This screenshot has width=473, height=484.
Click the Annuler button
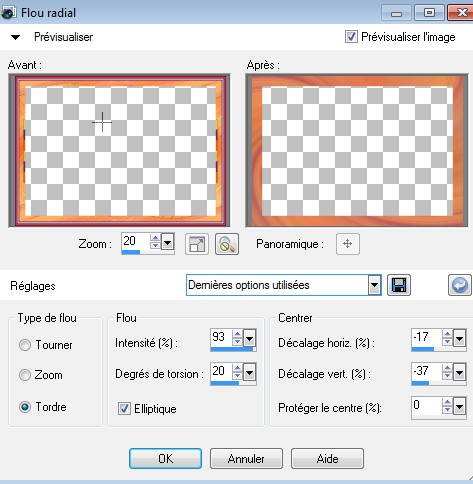246,459
